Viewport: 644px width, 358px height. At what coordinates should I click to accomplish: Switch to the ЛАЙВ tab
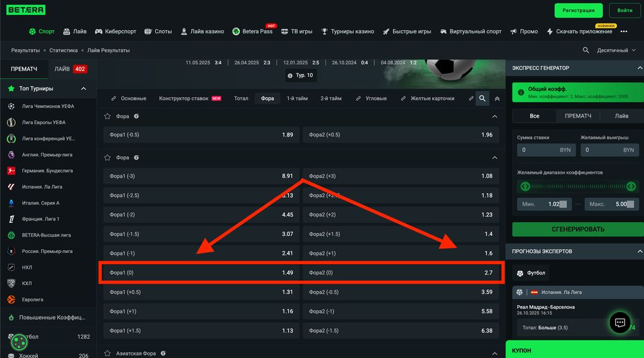pyautogui.click(x=70, y=69)
